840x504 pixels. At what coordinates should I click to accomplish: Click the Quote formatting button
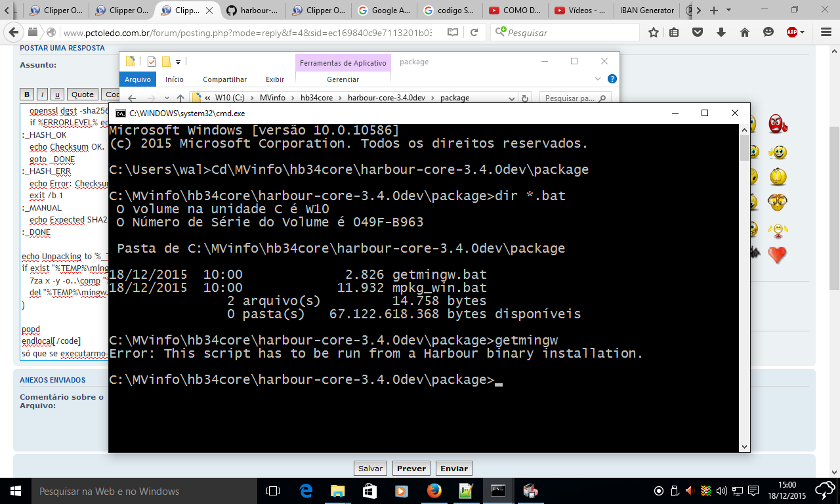click(83, 94)
